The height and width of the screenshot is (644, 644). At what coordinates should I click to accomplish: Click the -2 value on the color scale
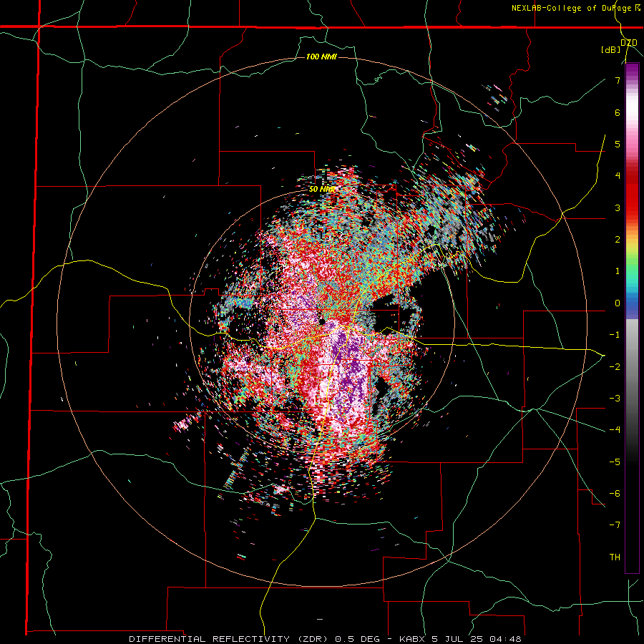[x=615, y=367]
